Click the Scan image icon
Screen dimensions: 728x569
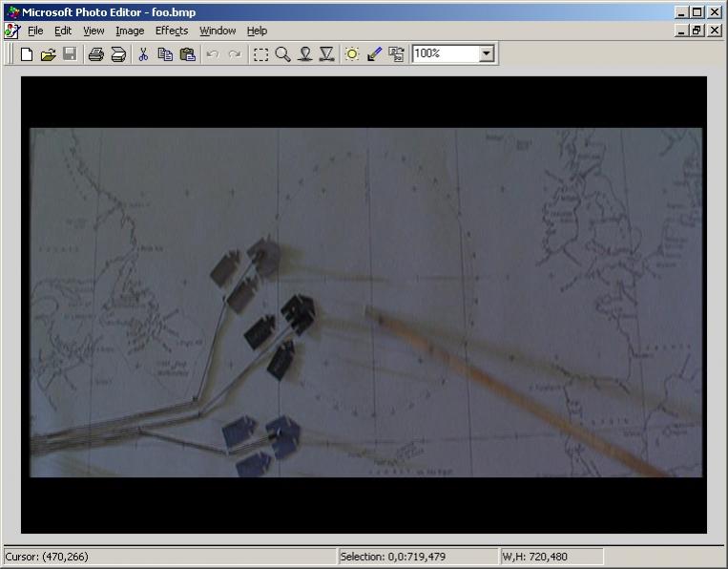(118, 54)
